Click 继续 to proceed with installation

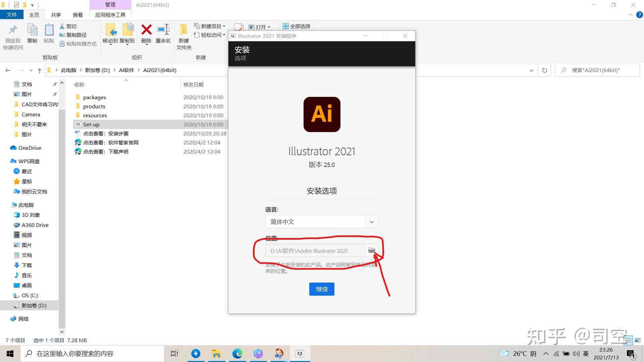pyautogui.click(x=322, y=289)
